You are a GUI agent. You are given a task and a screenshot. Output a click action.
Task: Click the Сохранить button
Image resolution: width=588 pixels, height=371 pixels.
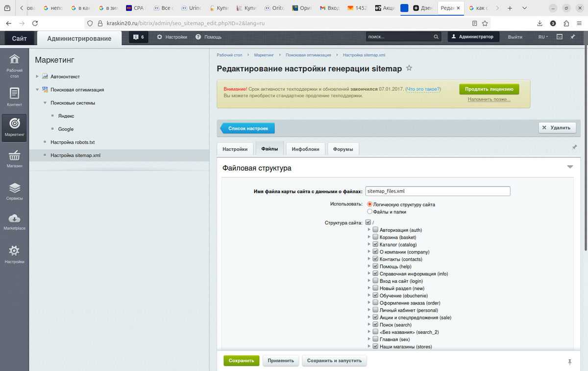coord(241,360)
